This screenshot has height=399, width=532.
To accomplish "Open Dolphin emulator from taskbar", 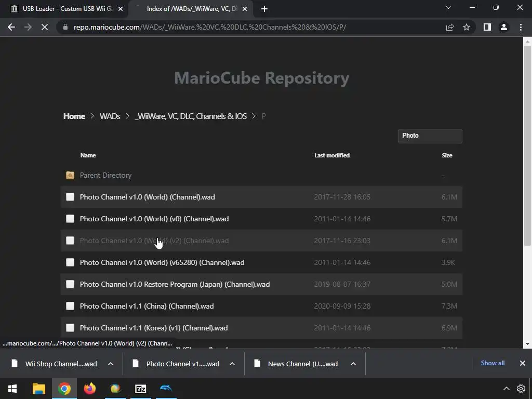I will click(x=166, y=389).
